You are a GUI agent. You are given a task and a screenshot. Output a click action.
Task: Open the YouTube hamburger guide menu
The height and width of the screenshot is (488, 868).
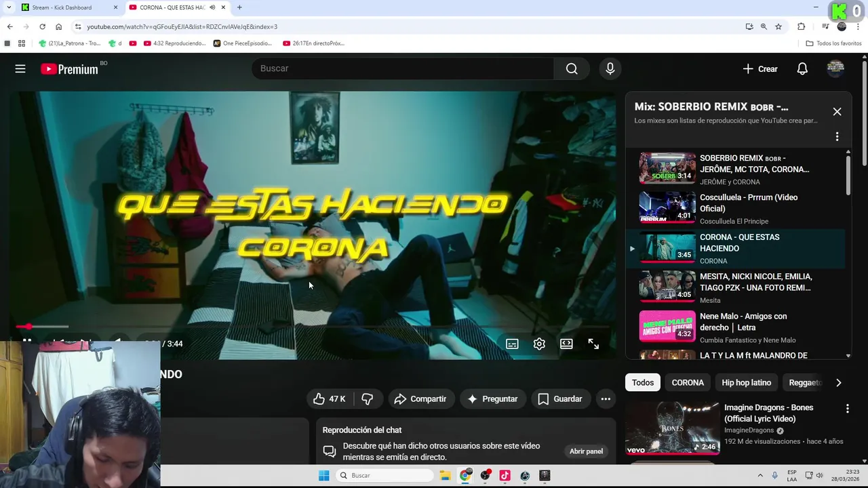(x=20, y=68)
